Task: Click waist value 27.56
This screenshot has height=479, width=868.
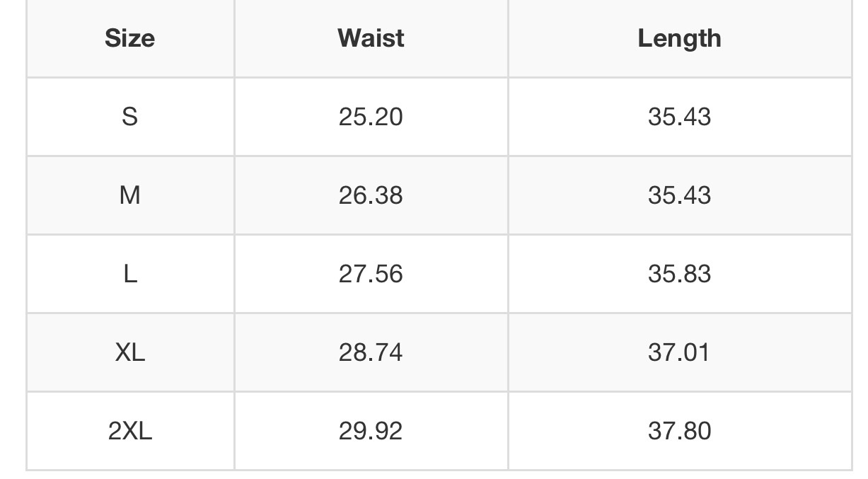Action: (x=371, y=274)
